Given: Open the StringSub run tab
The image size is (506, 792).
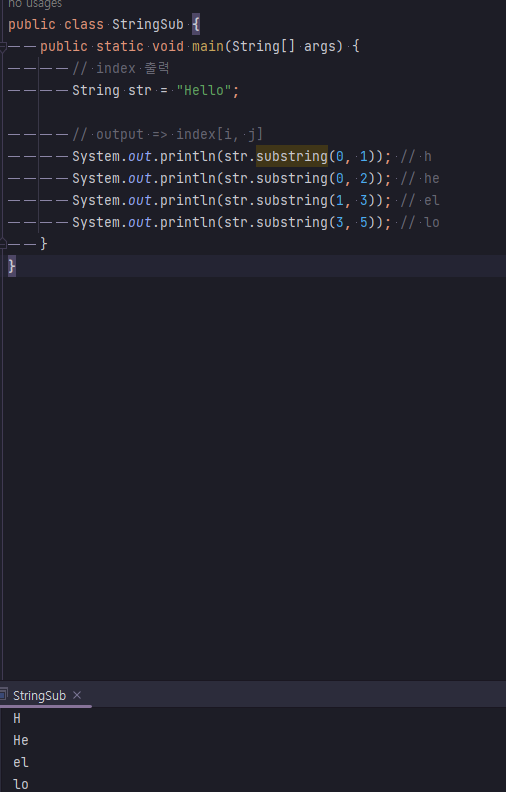Looking at the screenshot, I should pos(39,696).
